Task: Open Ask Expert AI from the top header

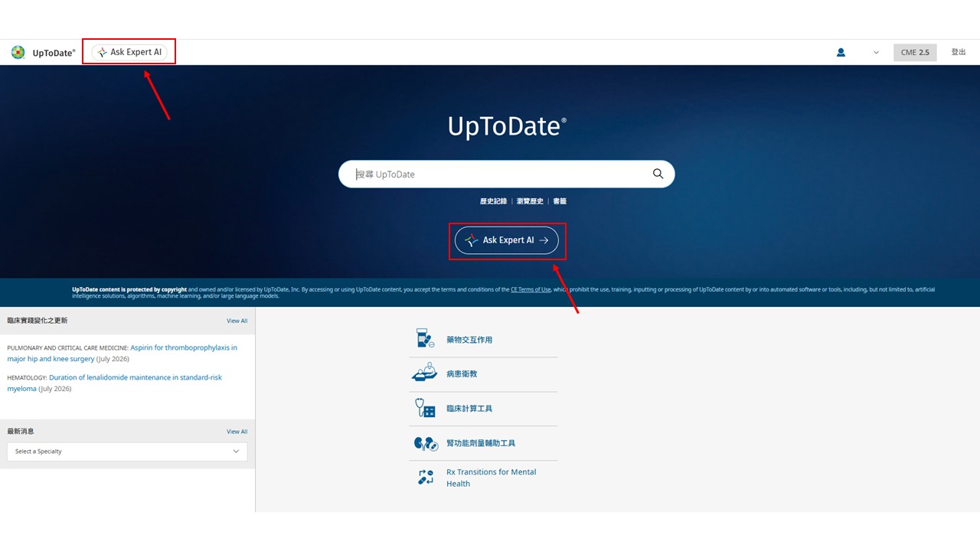Action: pyautogui.click(x=129, y=52)
